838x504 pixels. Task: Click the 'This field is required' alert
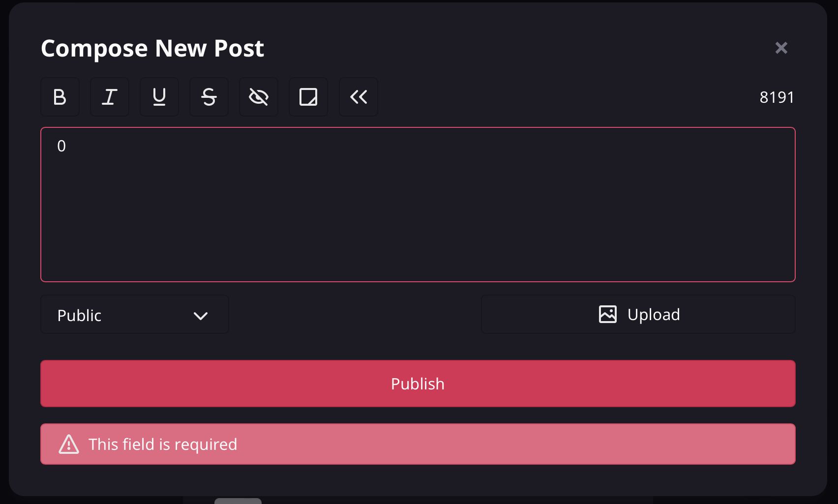coord(418,444)
